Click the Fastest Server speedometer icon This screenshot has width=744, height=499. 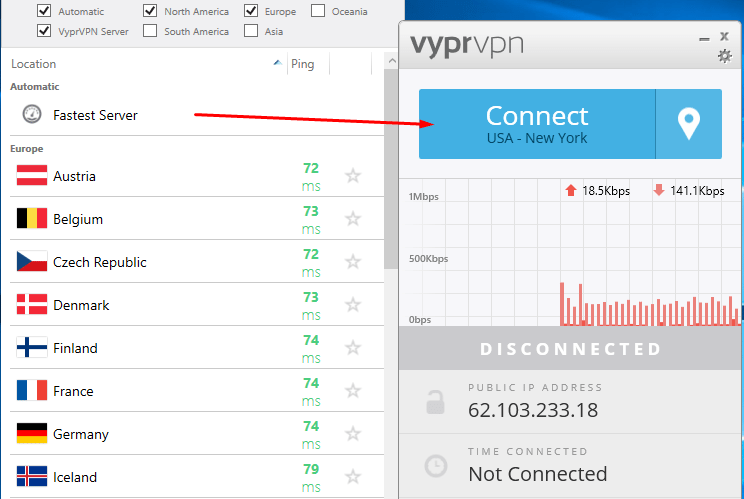click(32, 114)
